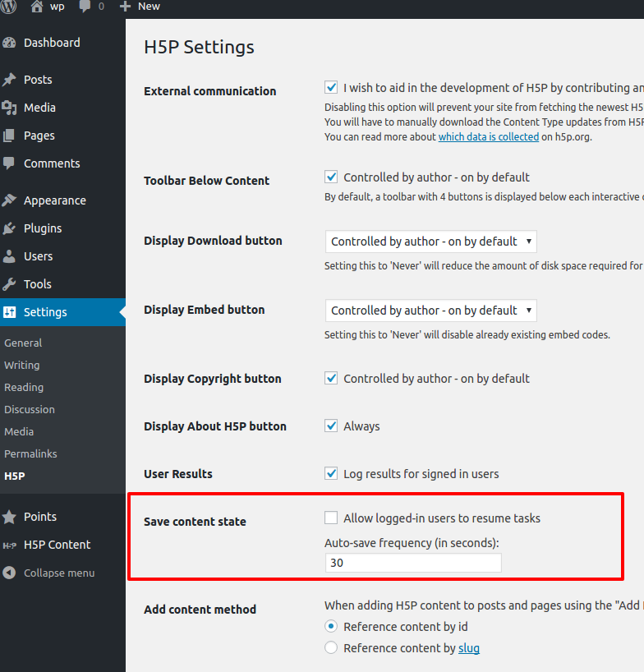The height and width of the screenshot is (672, 644).
Task: Click the Comments speech bubble icon in sidebar
Action: click(9, 163)
